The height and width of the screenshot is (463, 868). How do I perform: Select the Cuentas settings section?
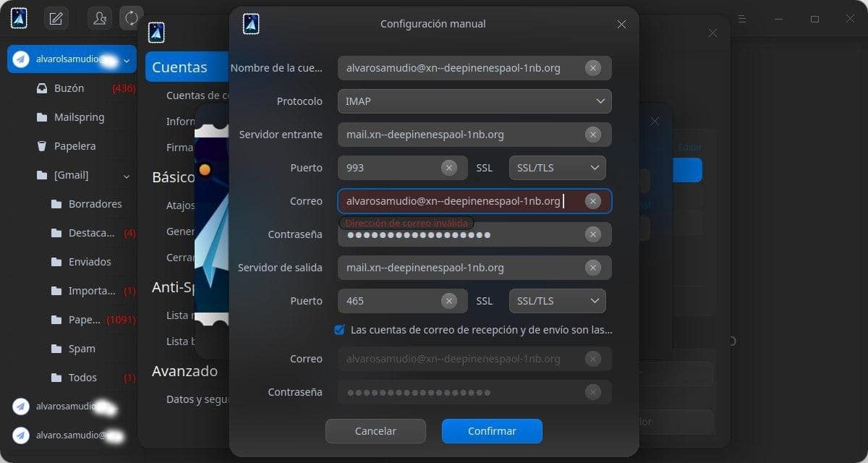tap(187, 67)
